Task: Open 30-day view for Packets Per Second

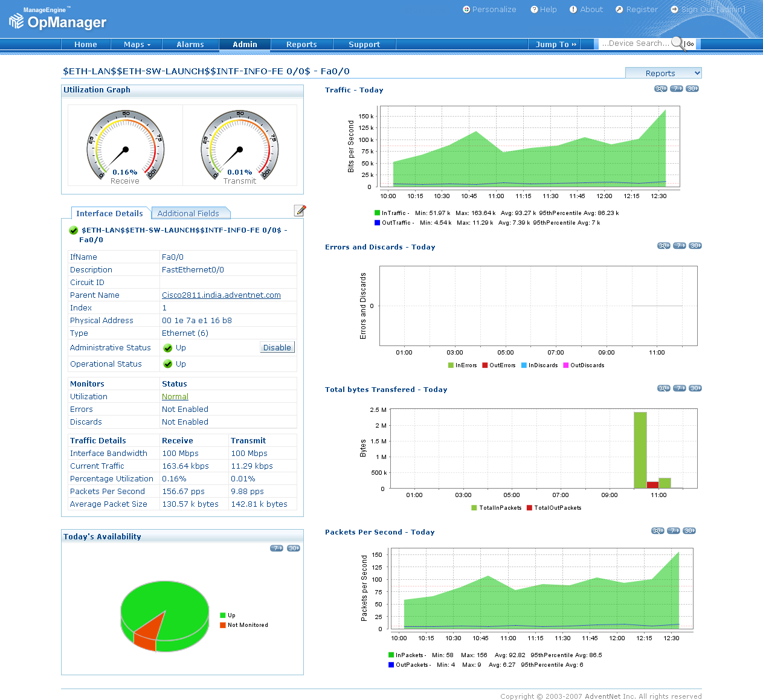Action: pyautogui.click(x=689, y=531)
